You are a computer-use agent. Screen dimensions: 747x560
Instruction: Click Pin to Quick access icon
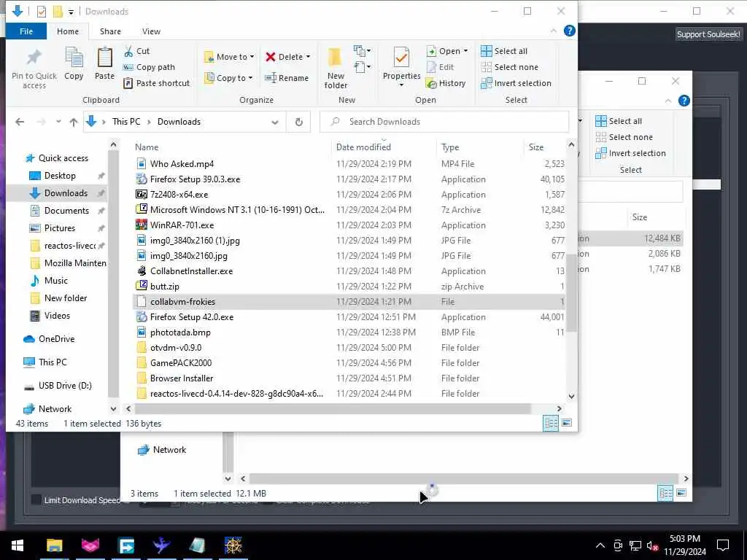(x=34, y=58)
